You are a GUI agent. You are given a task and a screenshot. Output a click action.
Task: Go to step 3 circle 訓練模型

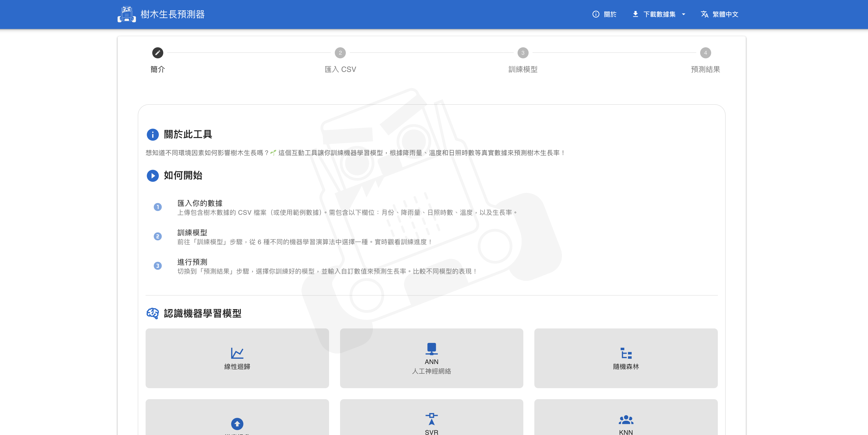point(523,53)
